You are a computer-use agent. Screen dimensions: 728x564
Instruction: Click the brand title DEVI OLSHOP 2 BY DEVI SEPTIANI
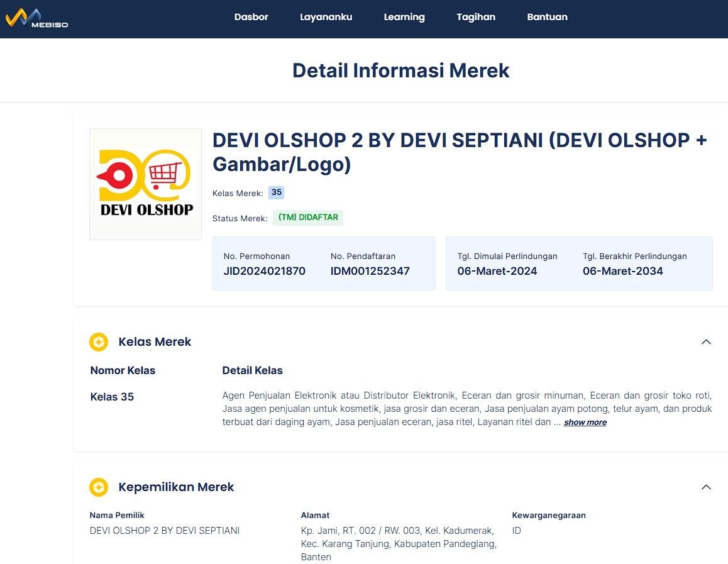pos(460,152)
